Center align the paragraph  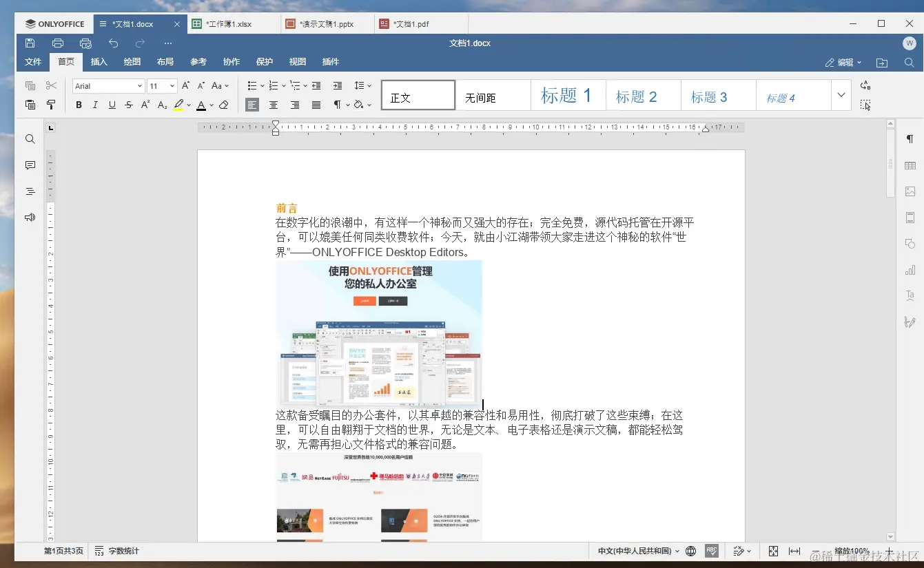coord(274,105)
